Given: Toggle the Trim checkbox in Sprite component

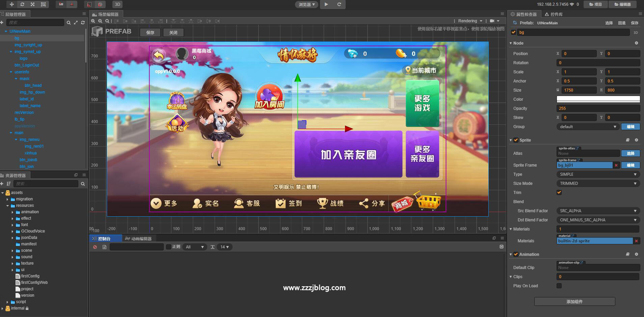Looking at the screenshot, I should click(x=559, y=192).
